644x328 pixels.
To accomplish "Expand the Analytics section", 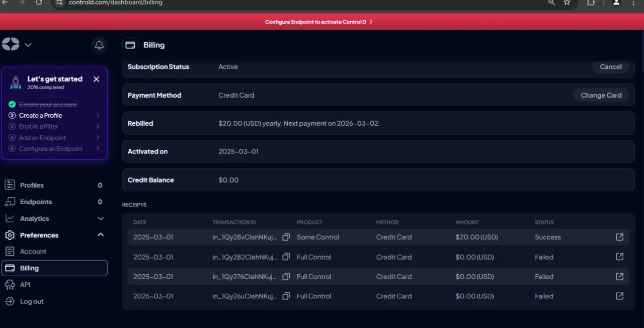I will (x=54, y=218).
